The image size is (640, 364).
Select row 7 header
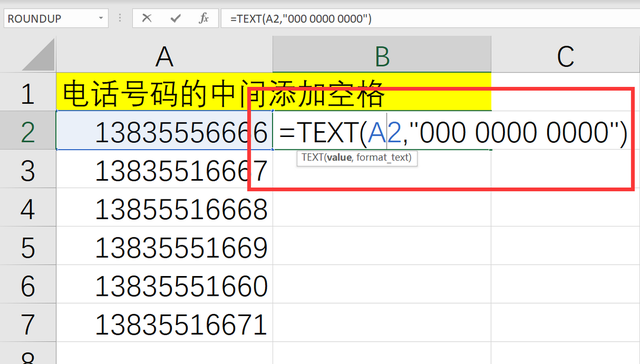(x=28, y=323)
